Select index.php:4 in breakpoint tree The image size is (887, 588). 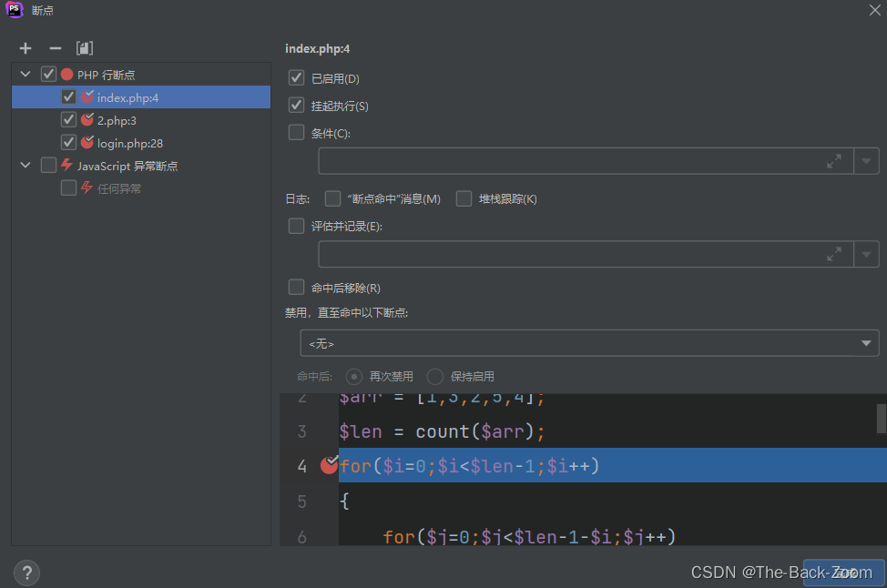[141, 97]
